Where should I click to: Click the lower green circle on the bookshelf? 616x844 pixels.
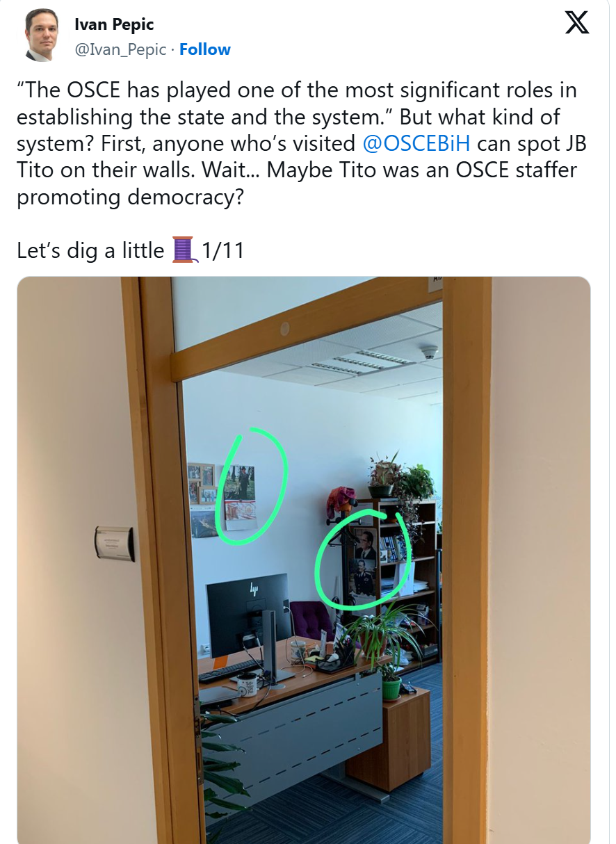pyautogui.click(x=362, y=560)
